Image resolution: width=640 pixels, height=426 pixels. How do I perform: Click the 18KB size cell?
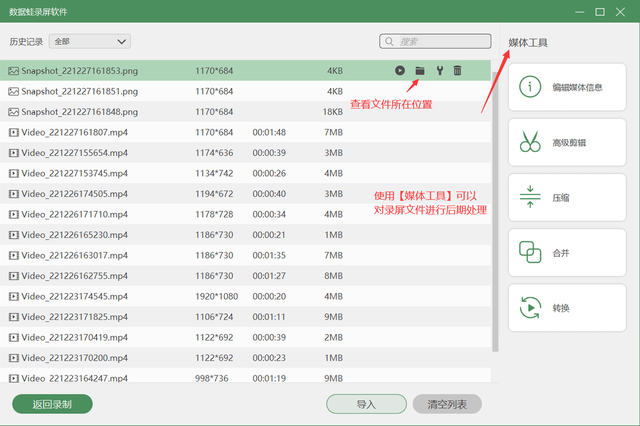click(333, 112)
